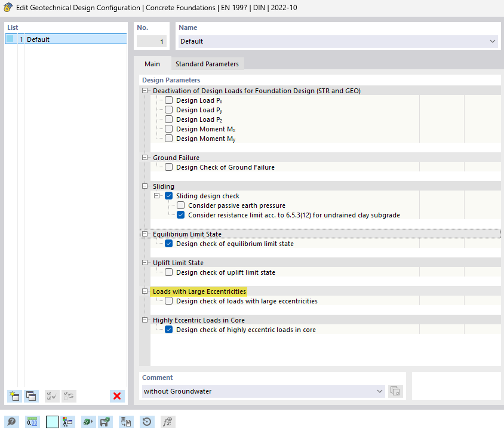Select the 'Sliding' group header text
This screenshot has width=504, height=433.
pyautogui.click(x=163, y=186)
